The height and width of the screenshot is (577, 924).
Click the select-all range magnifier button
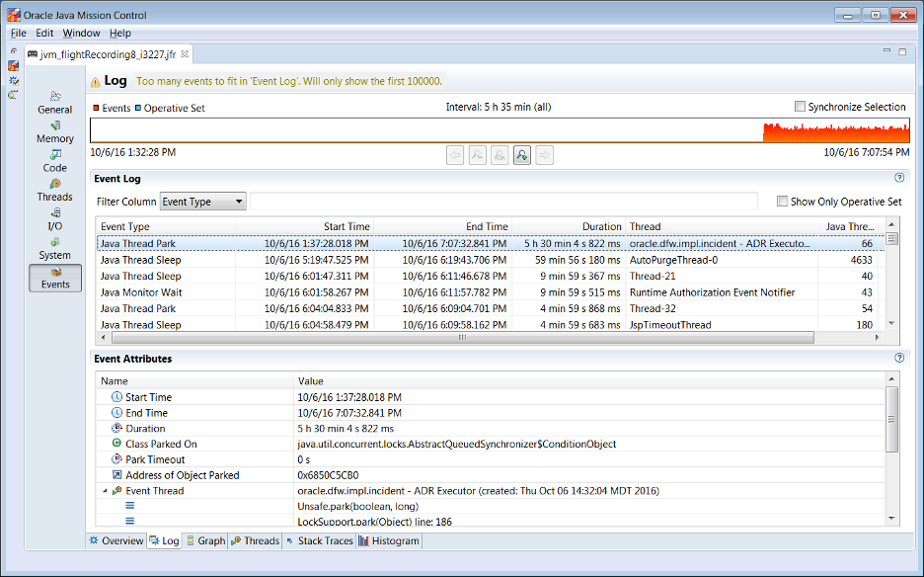pos(522,155)
